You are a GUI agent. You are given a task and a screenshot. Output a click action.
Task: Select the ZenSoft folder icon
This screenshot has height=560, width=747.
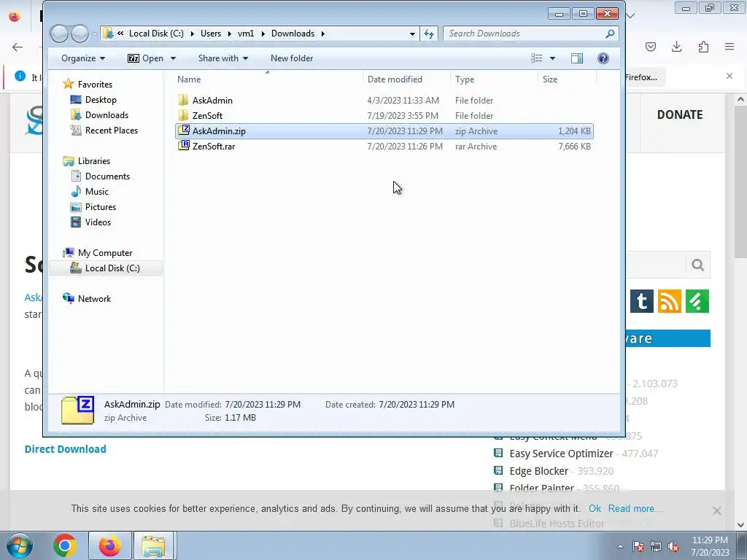pos(183,116)
